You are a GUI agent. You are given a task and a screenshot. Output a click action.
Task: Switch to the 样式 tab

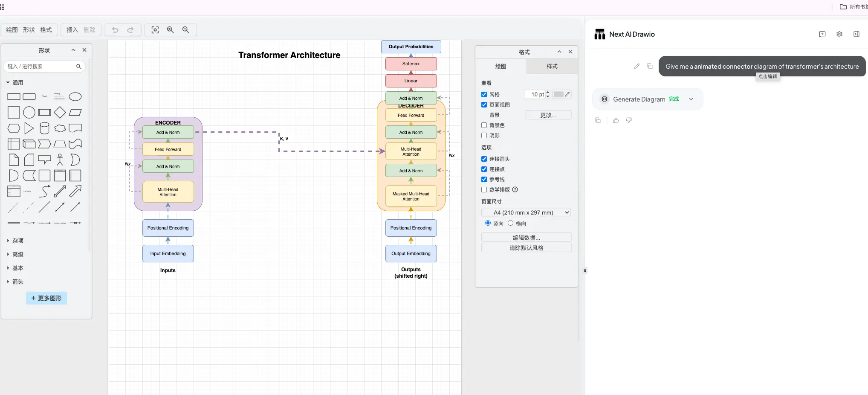coord(552,67)
